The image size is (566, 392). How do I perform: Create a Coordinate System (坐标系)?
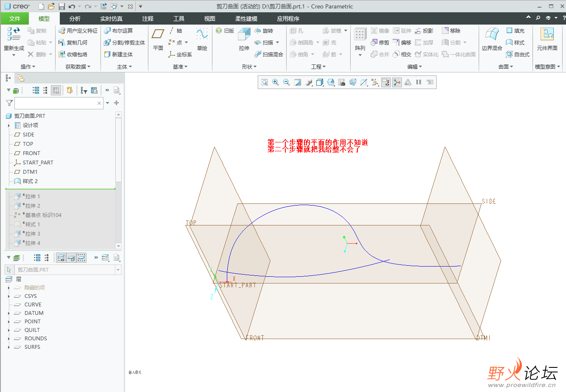(180, 54)
